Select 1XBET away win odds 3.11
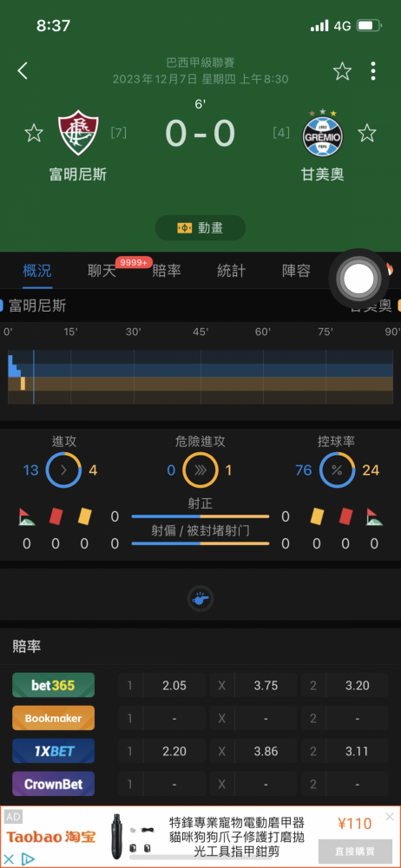The height and width of the screenshot is (868, 401). 358,751
